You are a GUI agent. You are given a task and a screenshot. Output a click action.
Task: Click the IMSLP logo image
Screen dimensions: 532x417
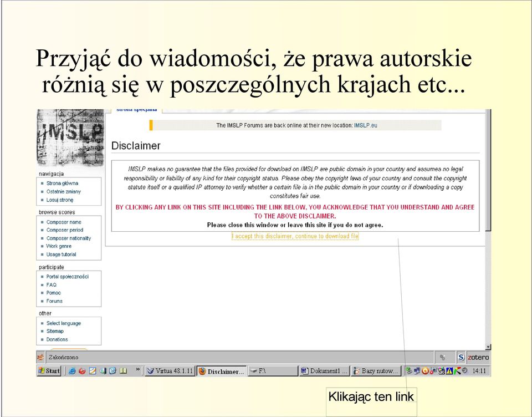point(70,137)
